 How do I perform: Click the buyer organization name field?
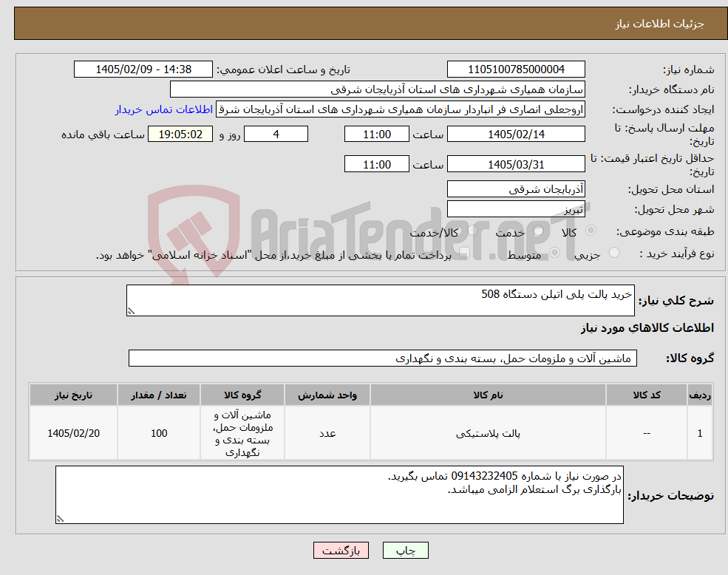(x=378, y=89)
